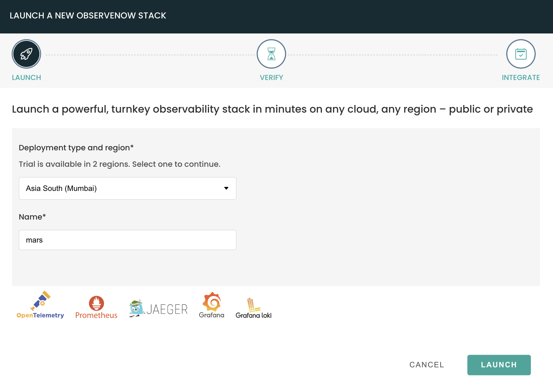Select the INTEGRATE step label
The height and width of the screenshot is (392, 553).
pos(521,77)
